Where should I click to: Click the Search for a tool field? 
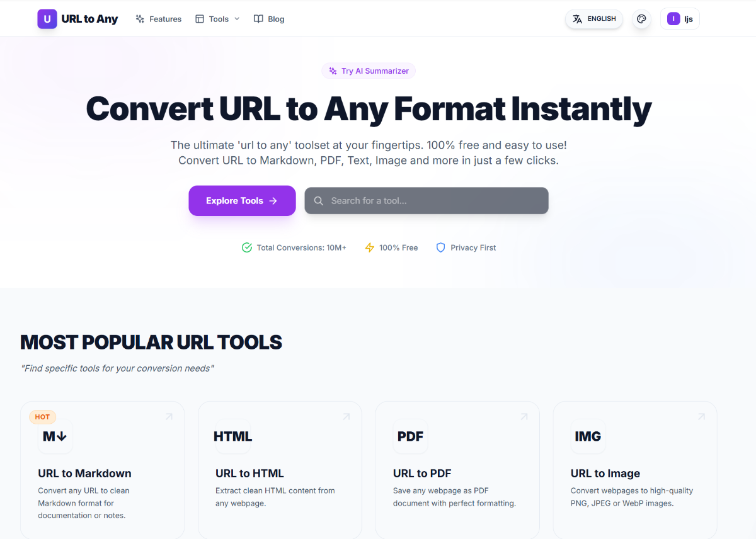click(x=427, y=201)
